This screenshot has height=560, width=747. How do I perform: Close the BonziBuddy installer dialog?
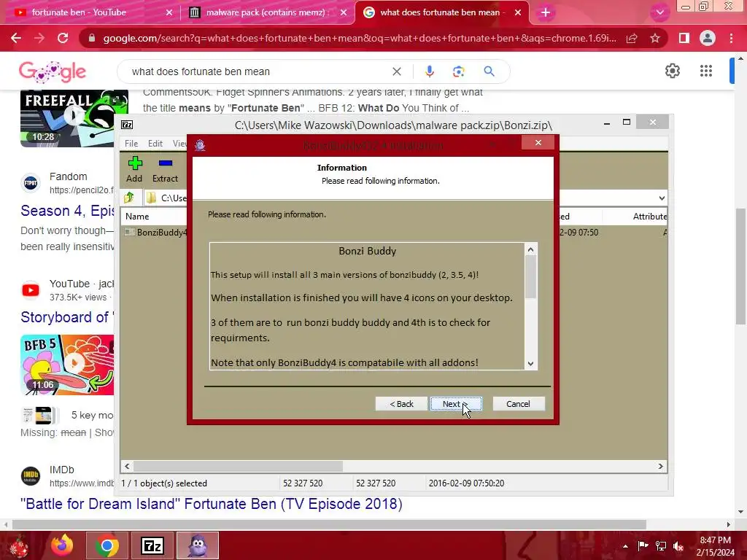click(x=538, y=142)
